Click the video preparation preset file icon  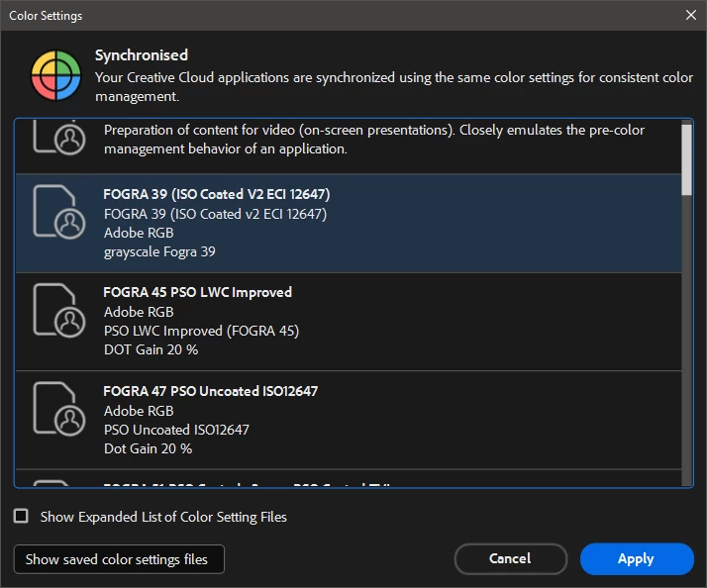point(59,138)
